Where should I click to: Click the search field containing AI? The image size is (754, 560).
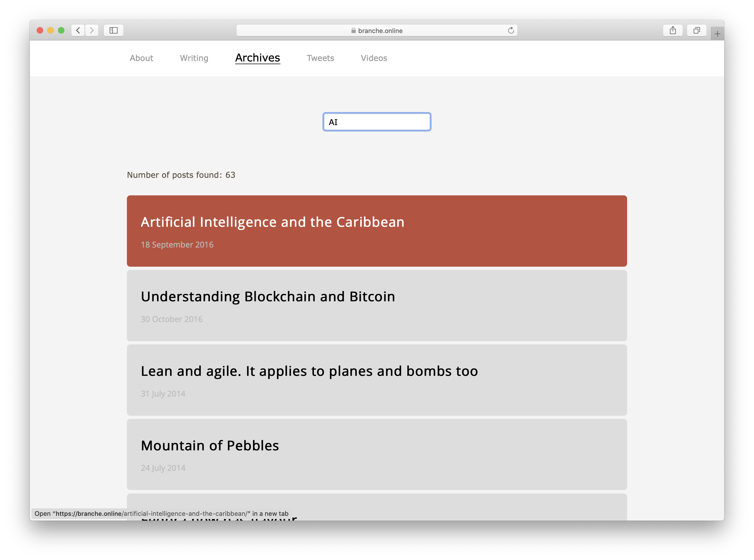376,122
